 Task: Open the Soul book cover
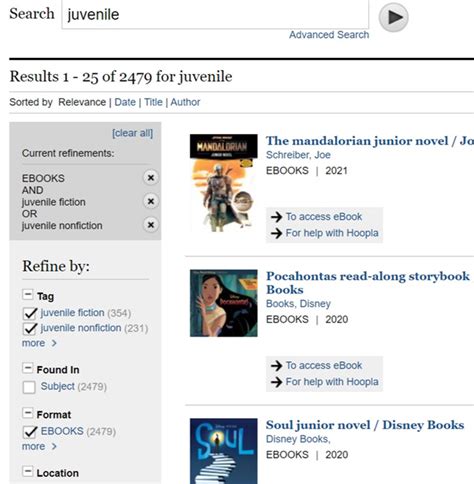tap(224, 451)
